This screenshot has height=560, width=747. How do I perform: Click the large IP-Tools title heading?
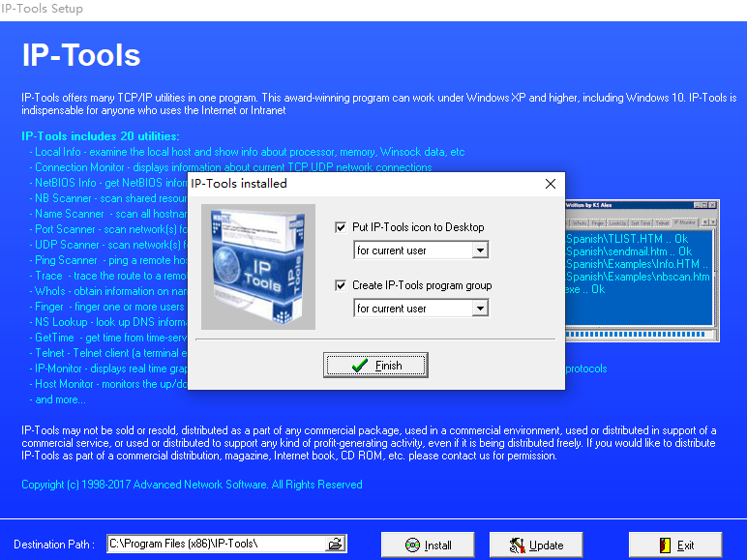click(81, 55)
